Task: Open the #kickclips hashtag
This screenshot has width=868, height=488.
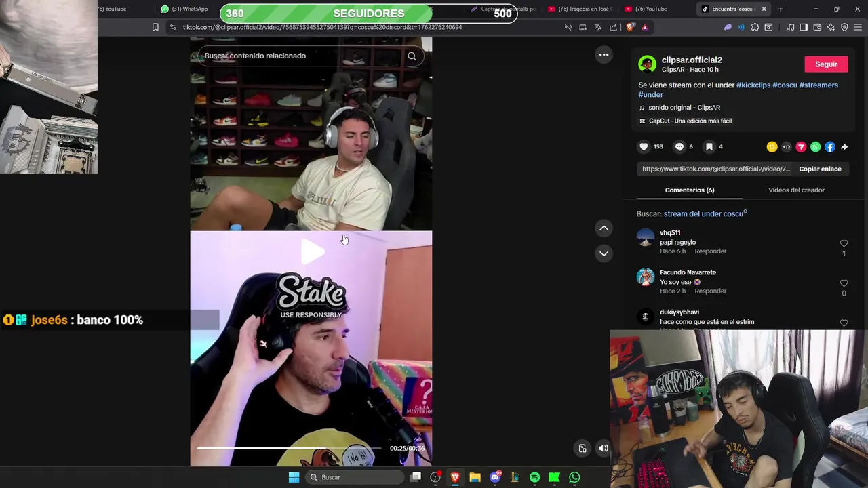Action: (753, 85)
